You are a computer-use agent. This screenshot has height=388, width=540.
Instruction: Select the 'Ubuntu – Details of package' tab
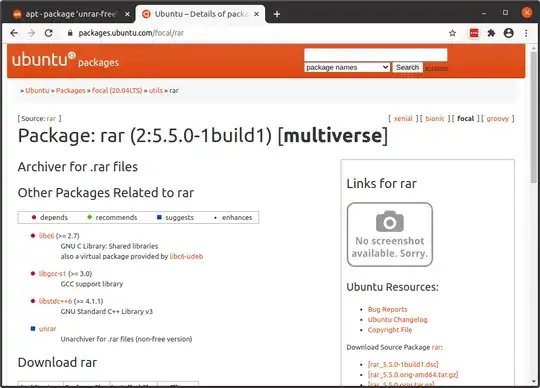coord(200,14)
